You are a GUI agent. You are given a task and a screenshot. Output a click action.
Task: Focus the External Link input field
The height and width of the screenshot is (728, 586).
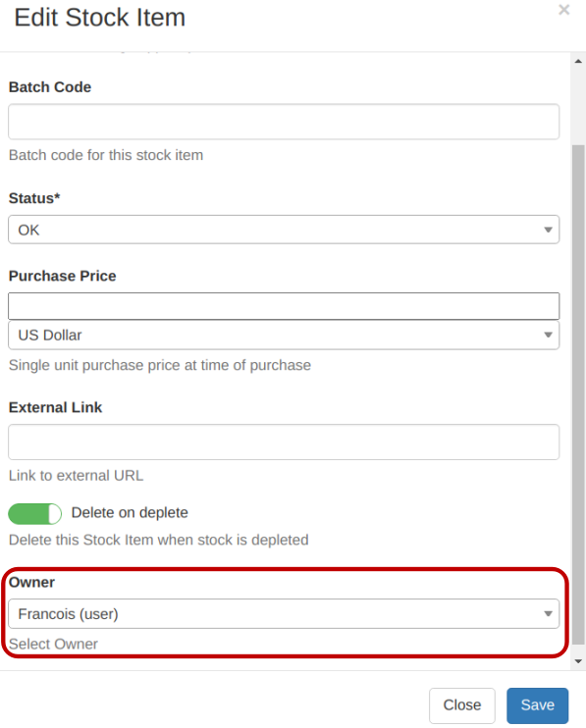pyautogui.click(x=284, y=442)
